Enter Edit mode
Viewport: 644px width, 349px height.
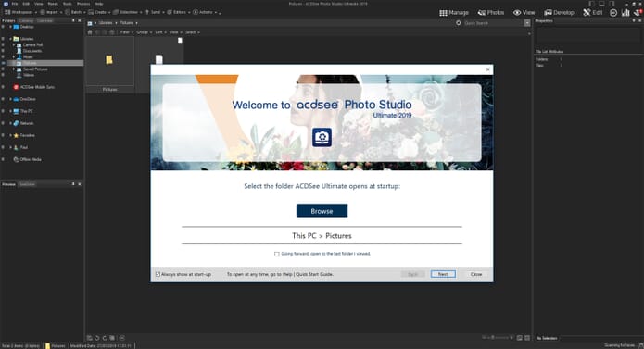[x=593, y=13]
